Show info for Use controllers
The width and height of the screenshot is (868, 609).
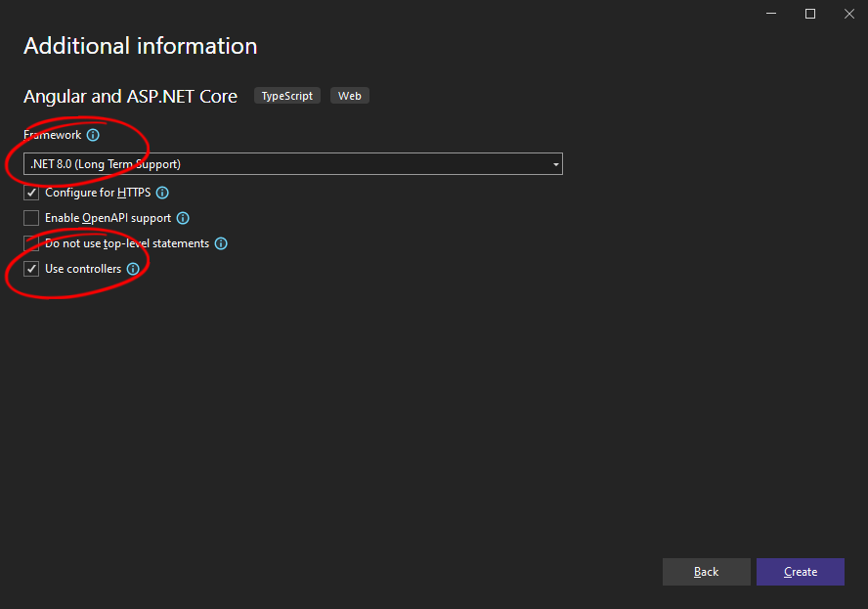tap(133, 269)
